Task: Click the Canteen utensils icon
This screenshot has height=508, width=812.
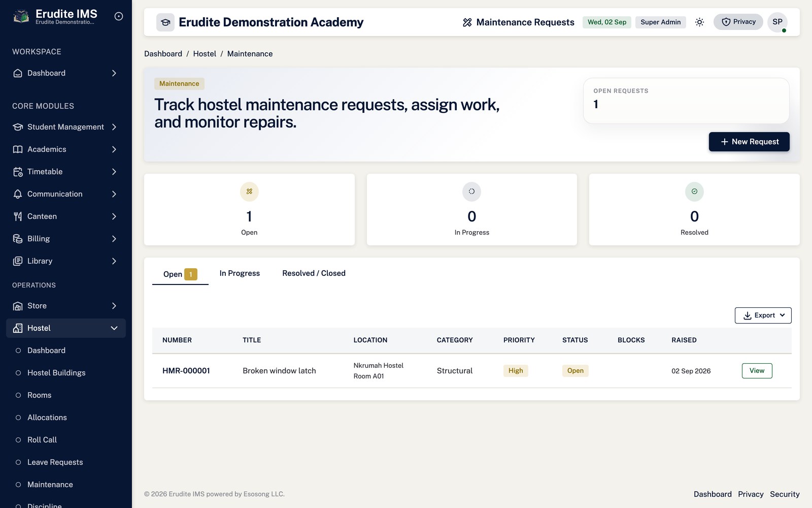Action: 18,216
